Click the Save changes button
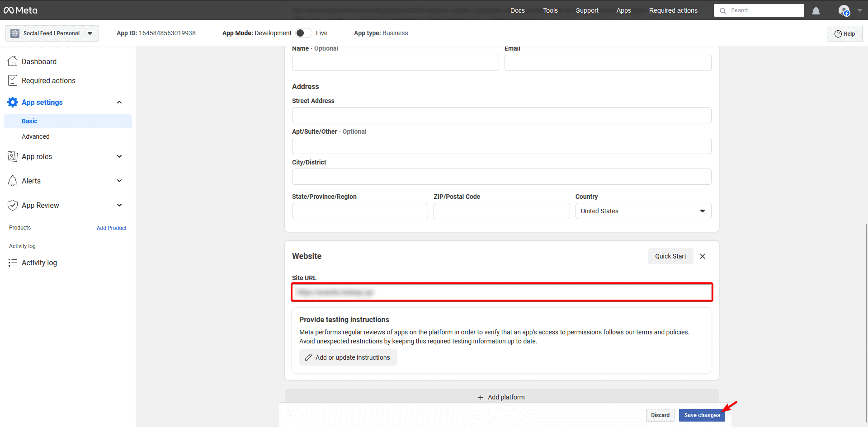The width and height of the screenshot is (868, 427). (x=702, y=415)
